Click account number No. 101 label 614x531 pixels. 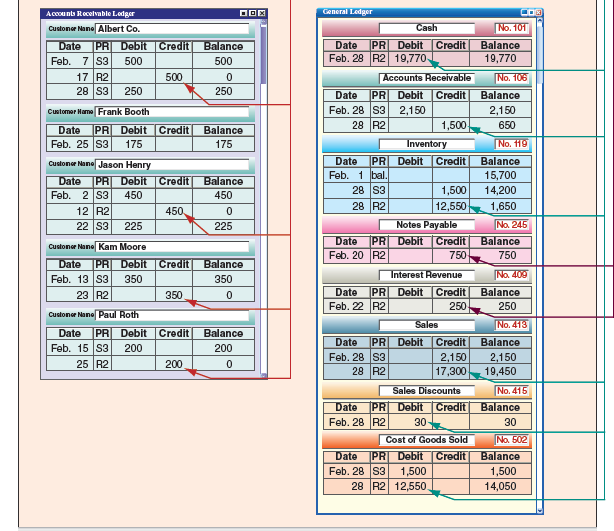512,28
